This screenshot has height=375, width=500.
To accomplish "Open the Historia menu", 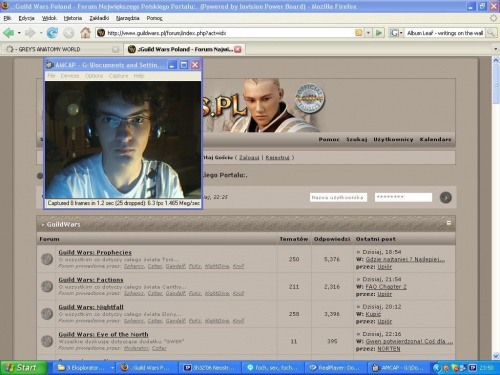I will coord(73,18).
